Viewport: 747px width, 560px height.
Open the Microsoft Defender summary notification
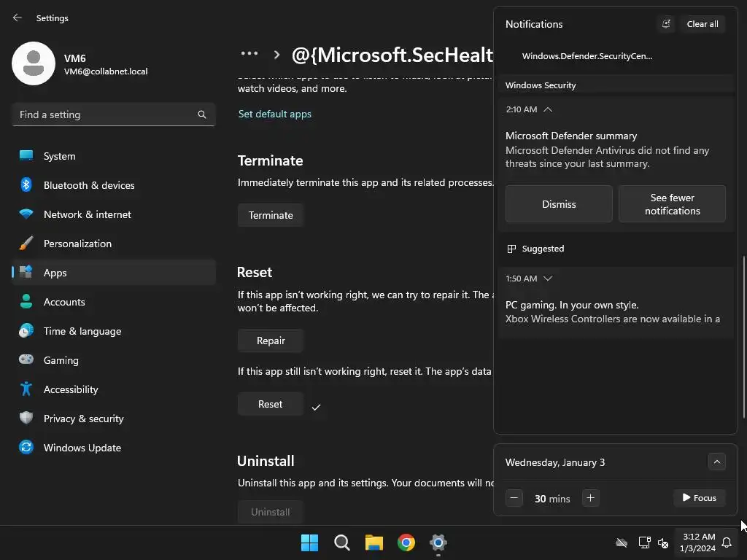(615, 149)
